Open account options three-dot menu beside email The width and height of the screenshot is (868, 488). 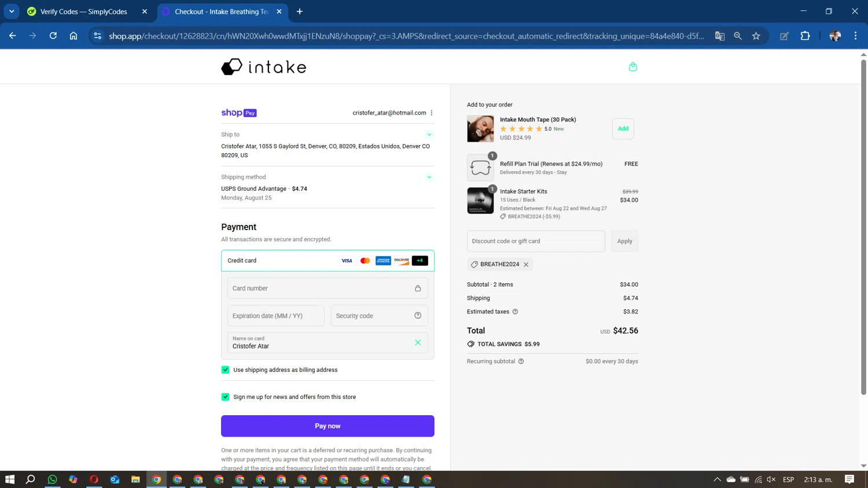point(432,113)
